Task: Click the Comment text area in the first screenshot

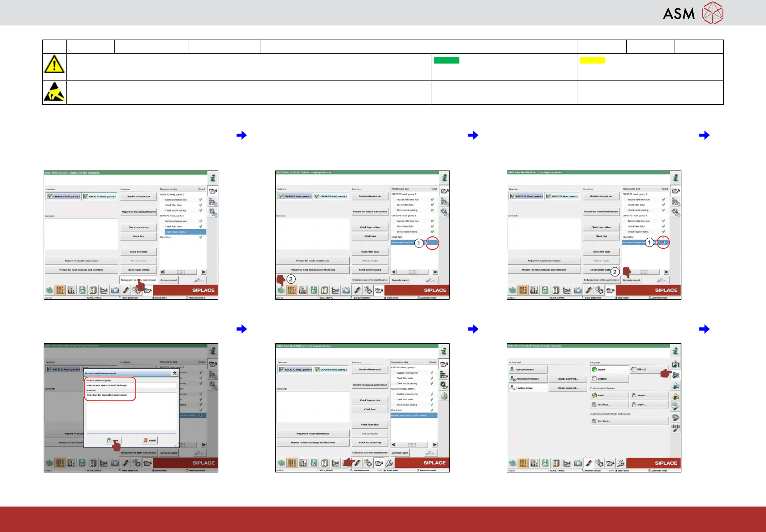Action: (x=81, y=234)
